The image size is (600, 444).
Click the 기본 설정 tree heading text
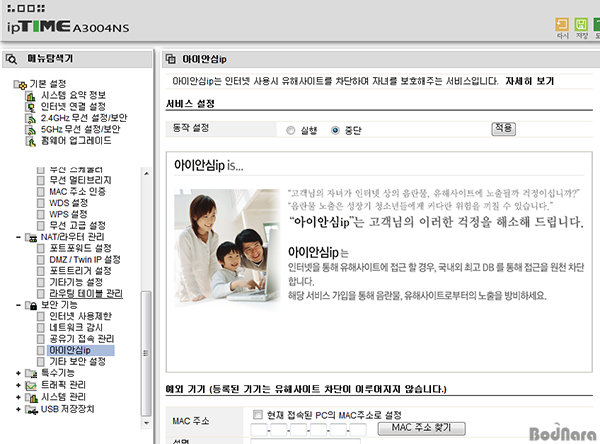pyautogui.click(x=48, y=84)
